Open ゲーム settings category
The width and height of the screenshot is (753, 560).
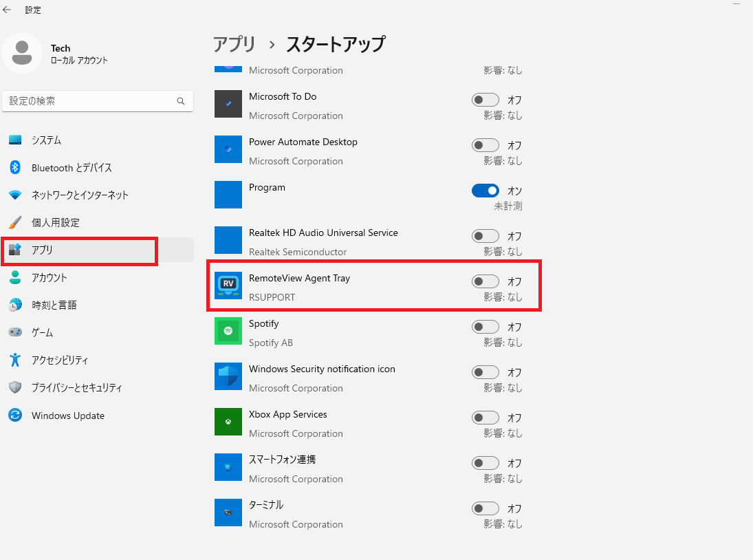98,332
